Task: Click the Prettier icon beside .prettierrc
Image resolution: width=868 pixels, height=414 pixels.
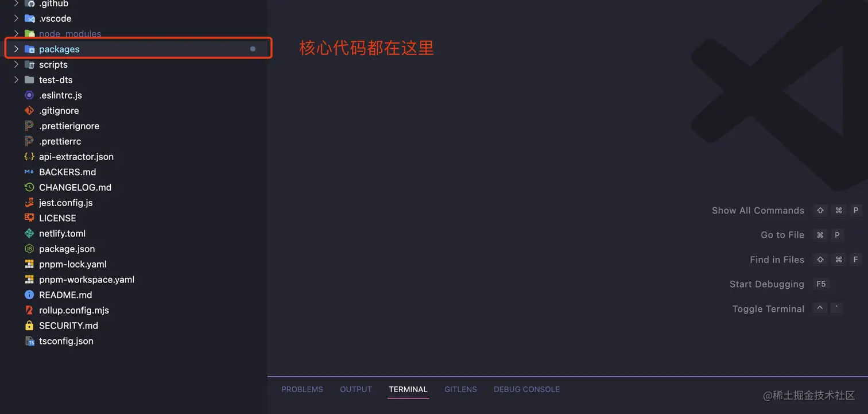Action: 29,141
